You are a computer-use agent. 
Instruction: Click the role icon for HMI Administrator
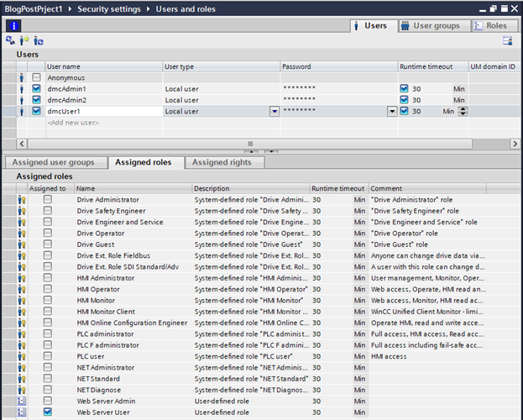click(x=22, y=278)
